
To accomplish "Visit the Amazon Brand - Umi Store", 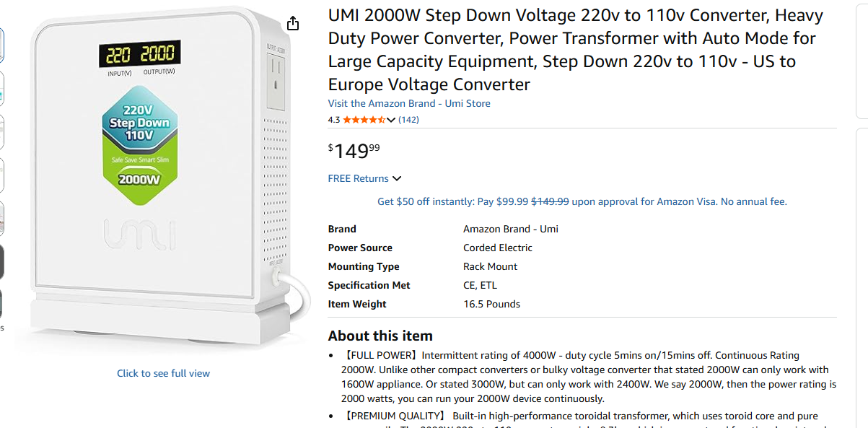I will tap(409, 103).
